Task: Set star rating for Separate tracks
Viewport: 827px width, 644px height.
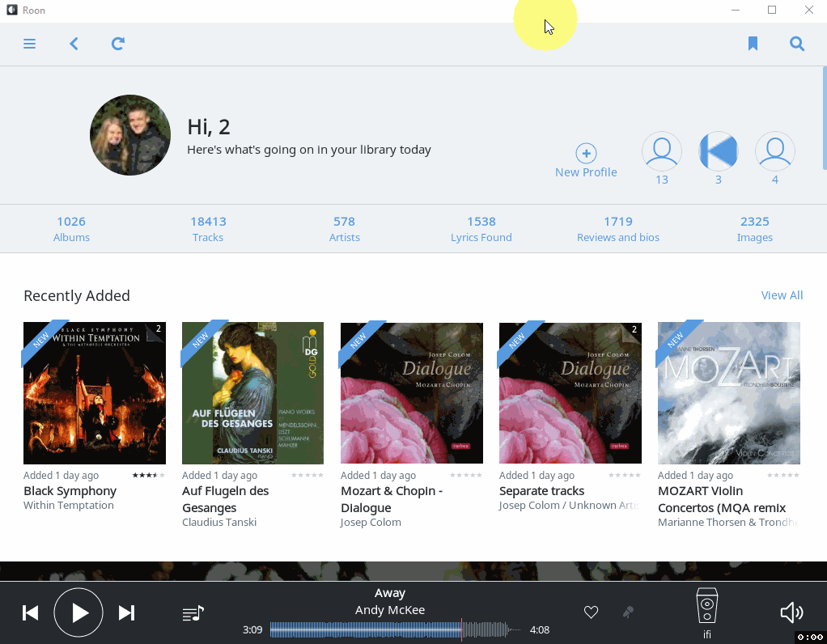Action: (625, 475)
